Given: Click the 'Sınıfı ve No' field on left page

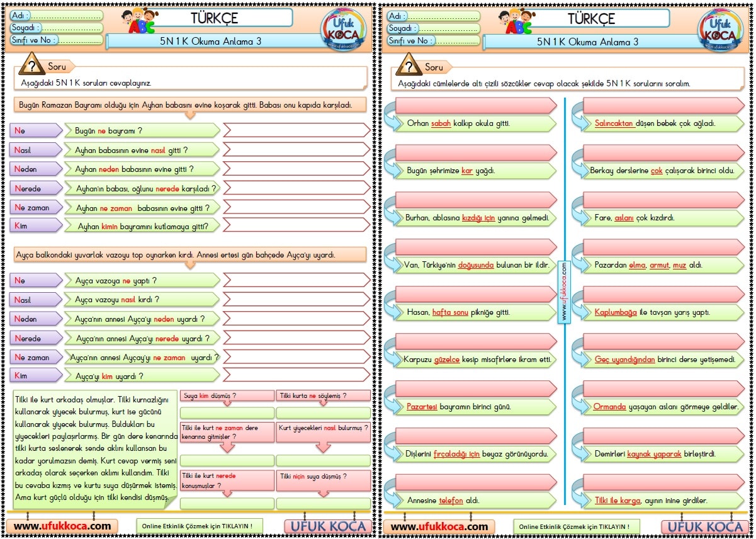Looking at the screenshot, I should (56, 41).
